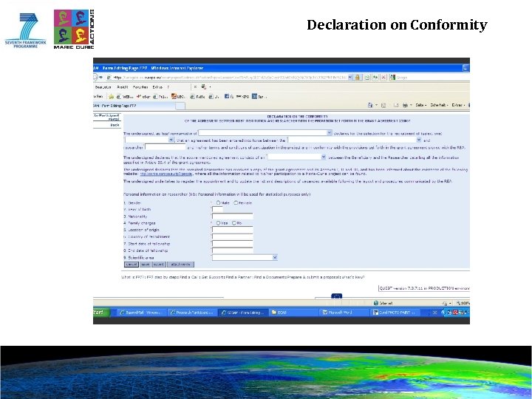Open the Seite command bar menu
This screenshot has width=532, height=399.
(x=420, y=105)
